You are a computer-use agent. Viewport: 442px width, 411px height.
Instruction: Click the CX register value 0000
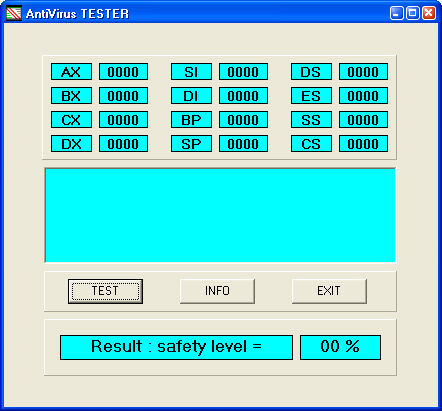(x=123, y=120)
